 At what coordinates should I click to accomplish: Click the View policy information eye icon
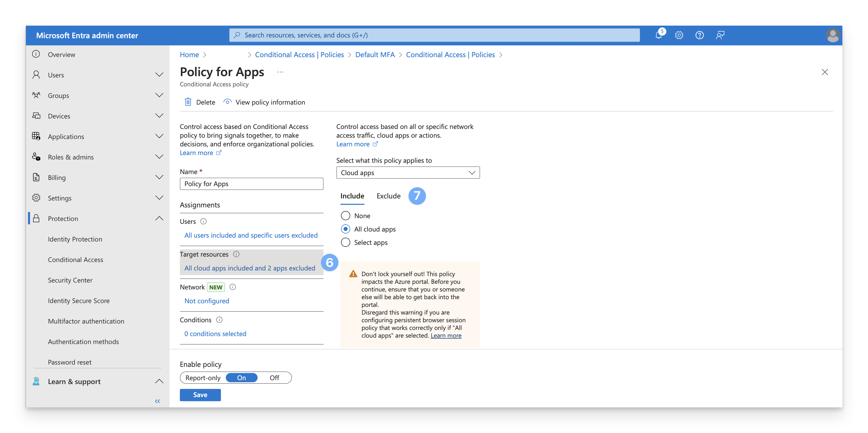tap(227, 102)
